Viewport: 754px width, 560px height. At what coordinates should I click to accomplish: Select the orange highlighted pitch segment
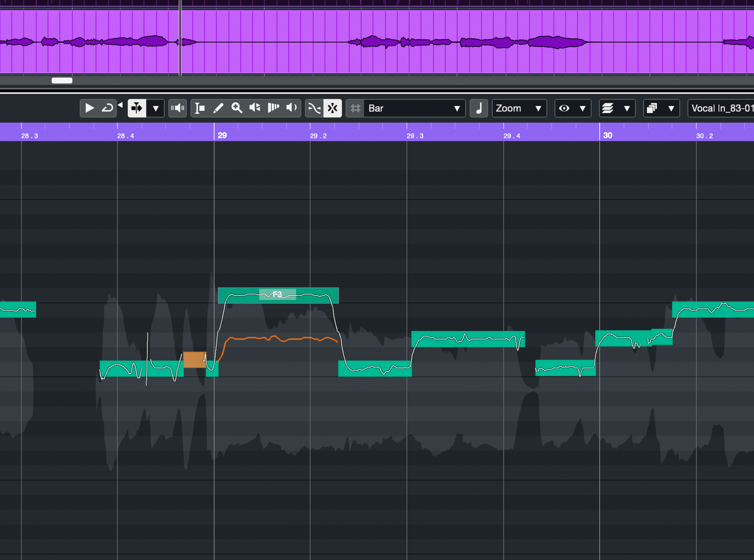click(195, 360)
